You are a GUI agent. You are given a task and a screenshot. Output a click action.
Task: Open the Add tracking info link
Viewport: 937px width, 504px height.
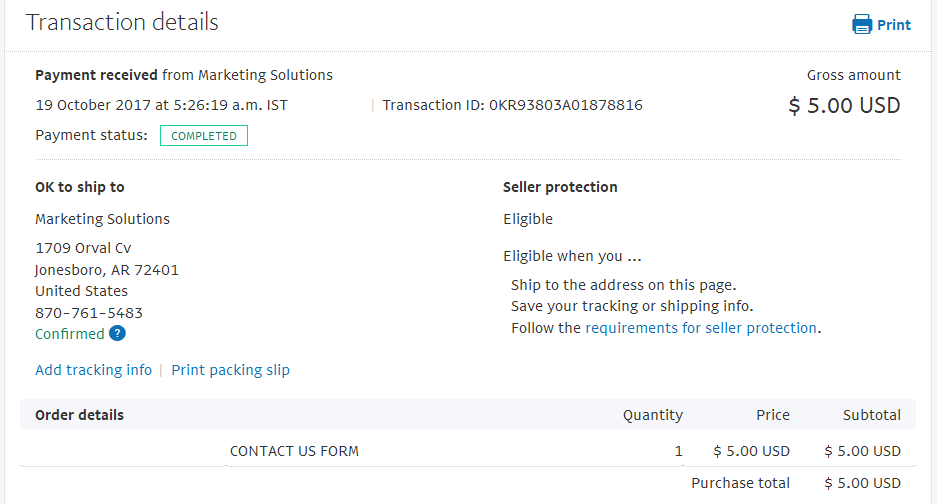94,370
